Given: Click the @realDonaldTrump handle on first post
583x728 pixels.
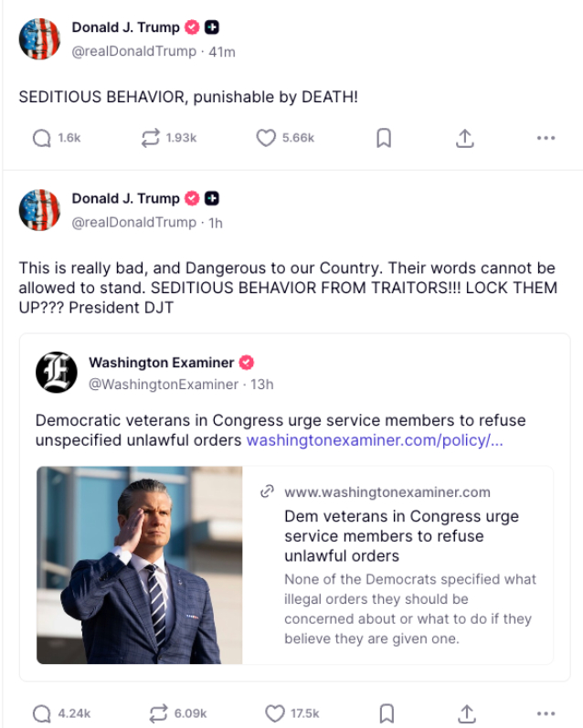Looking at the screenshot, I should 133,52.
